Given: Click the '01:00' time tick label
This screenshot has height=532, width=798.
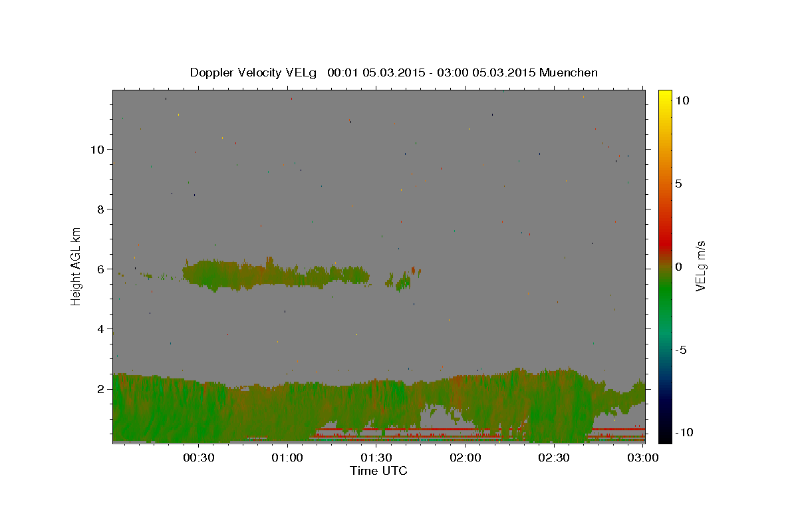Looking at the screenshot, I should point(287,458).
